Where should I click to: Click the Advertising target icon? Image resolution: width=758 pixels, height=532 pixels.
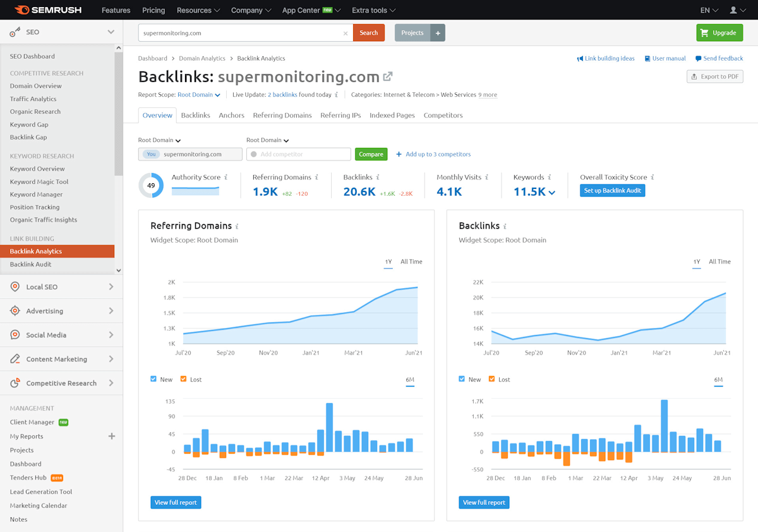point(15,311)
